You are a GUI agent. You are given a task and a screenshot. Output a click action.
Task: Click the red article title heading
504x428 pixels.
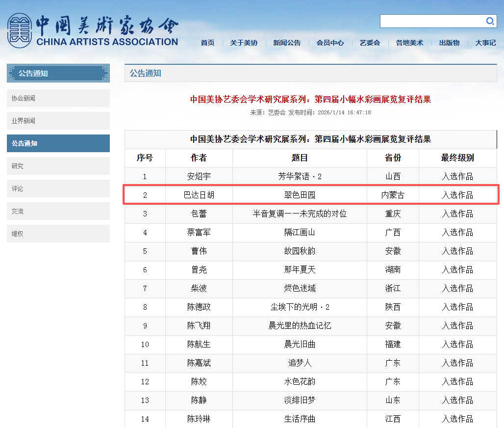(311, 99)
